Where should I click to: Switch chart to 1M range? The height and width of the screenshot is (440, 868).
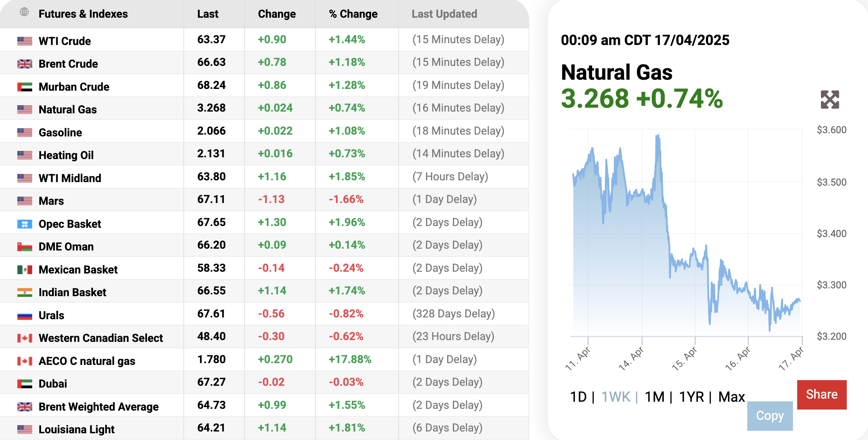pyautogui.click(x=654, y=397)
